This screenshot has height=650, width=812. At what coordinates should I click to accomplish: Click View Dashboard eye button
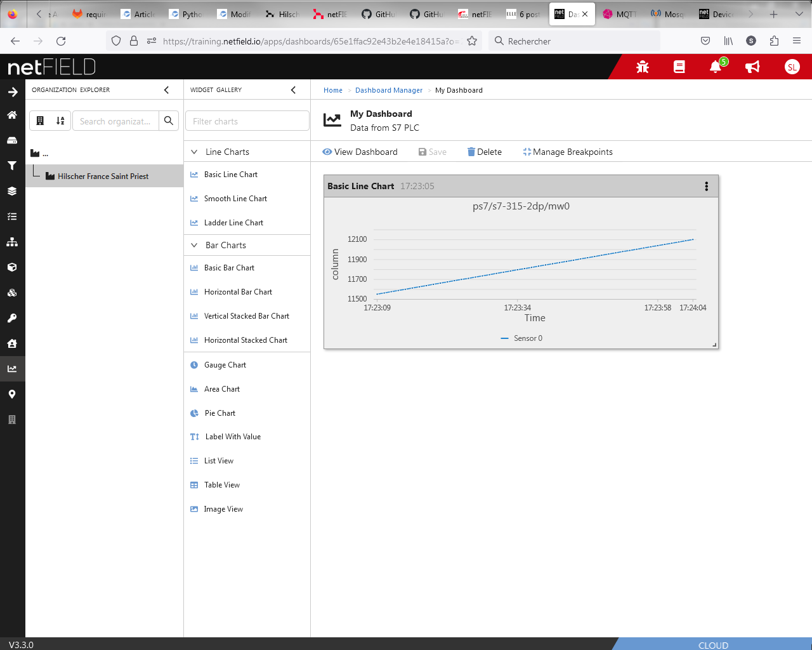360,152
